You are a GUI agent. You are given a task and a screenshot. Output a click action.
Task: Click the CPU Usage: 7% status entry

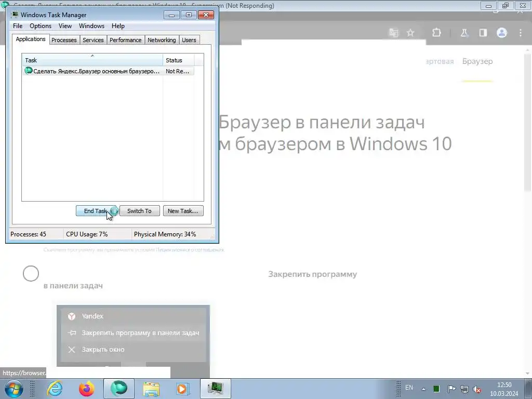click(87, 234)
